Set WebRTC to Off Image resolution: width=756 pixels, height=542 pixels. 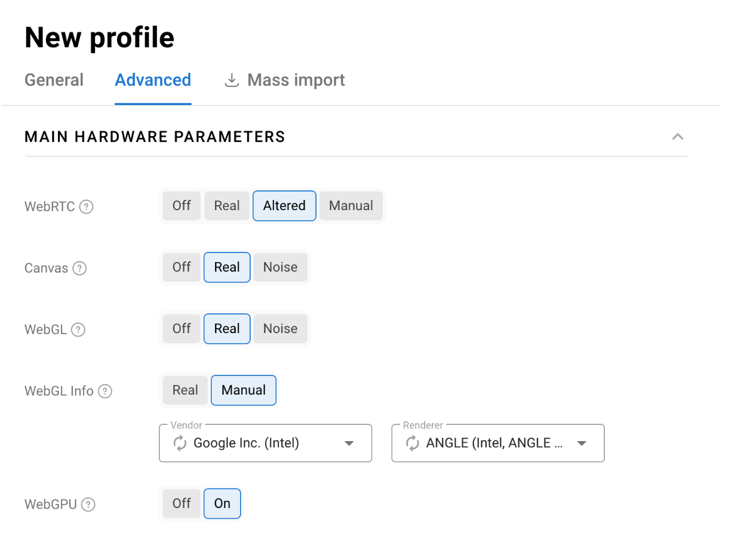point(182,206)
